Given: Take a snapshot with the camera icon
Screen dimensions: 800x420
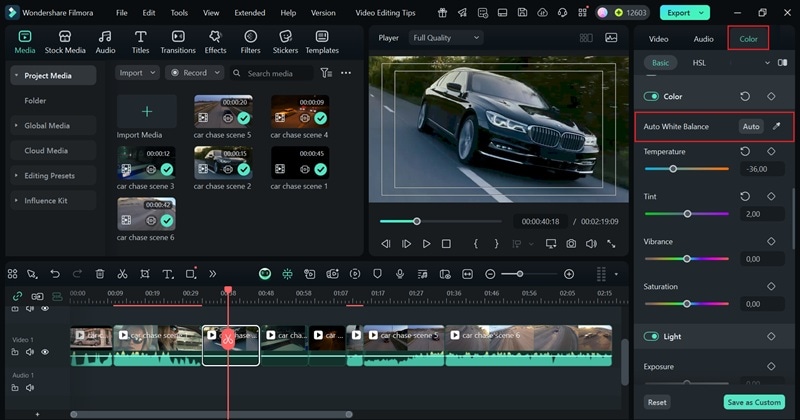Looking at the screenshot, I should (570, 244).
